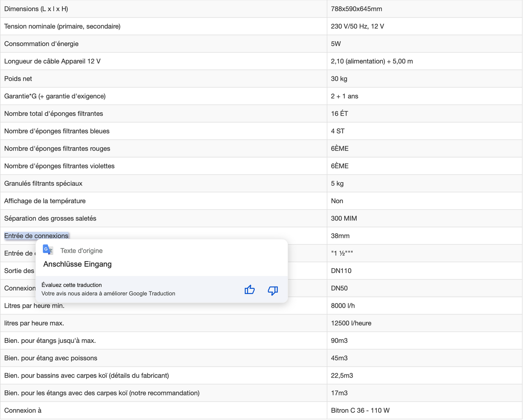Click the 'Bitron C 36 - 110 W' value
This screenshot has width=523, height=420.
[x=360, y=411]
